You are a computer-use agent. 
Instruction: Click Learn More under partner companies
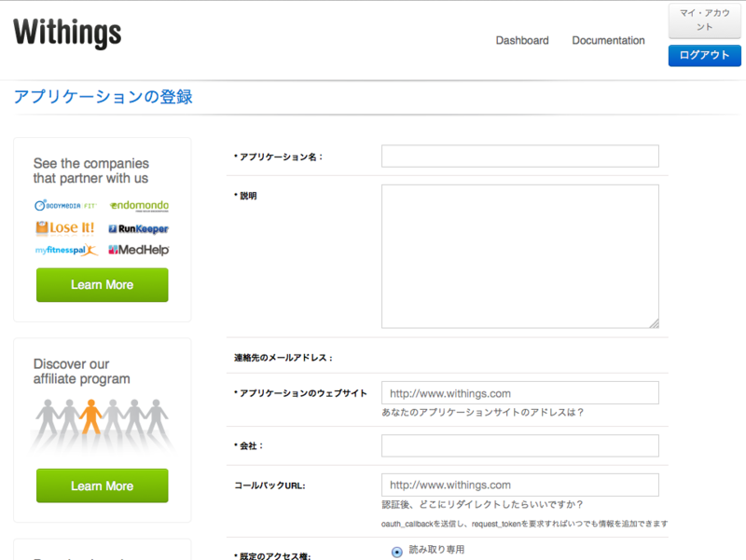click(103, 285)
